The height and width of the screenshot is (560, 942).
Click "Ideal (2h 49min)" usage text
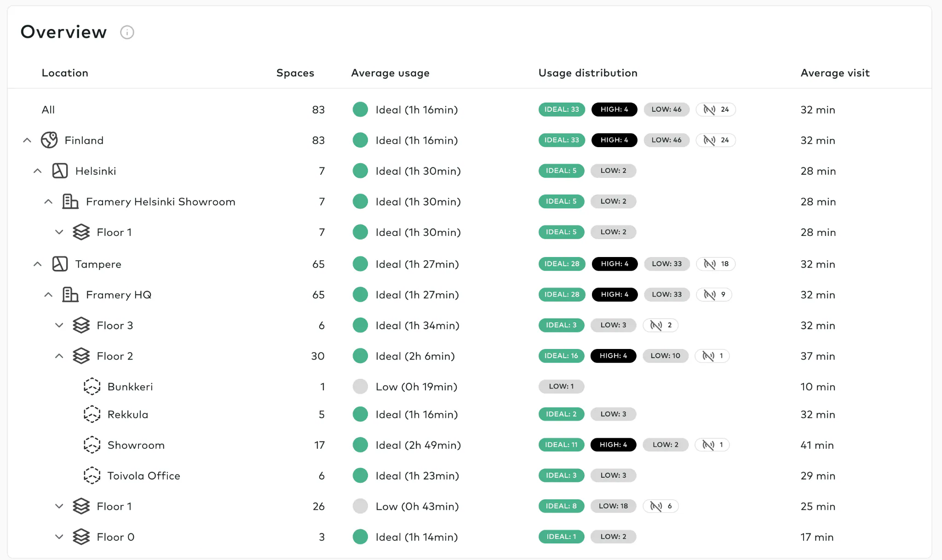tap(418, 445)
